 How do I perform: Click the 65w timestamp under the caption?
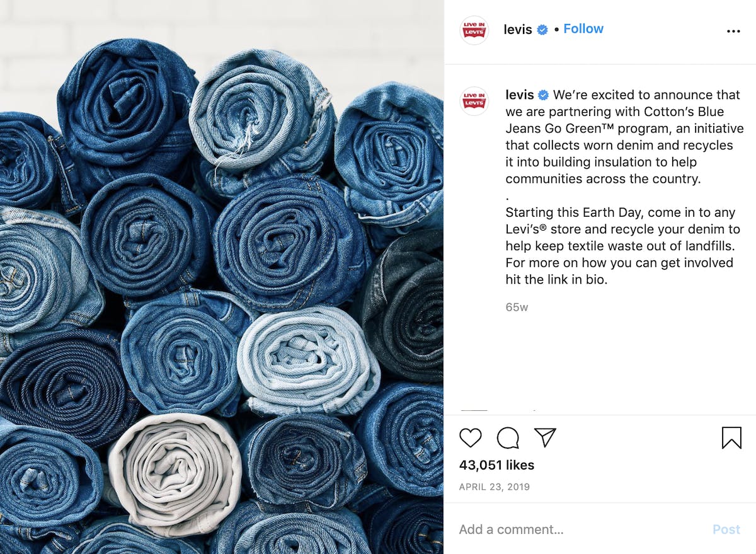tap(517, 308)
